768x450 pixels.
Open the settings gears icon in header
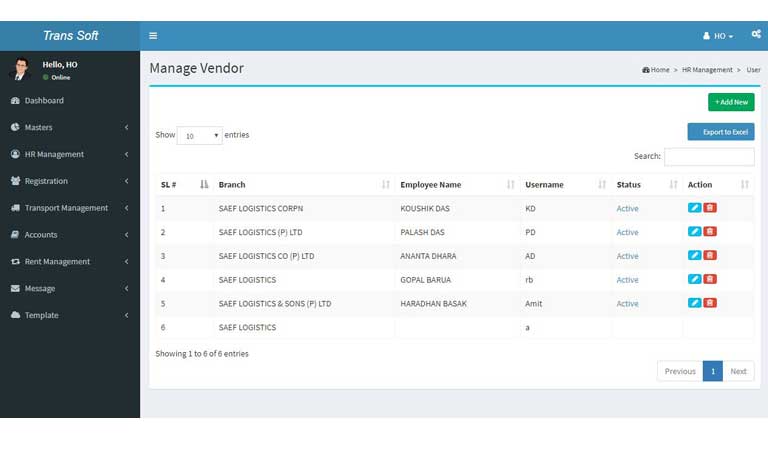(755, 35)
